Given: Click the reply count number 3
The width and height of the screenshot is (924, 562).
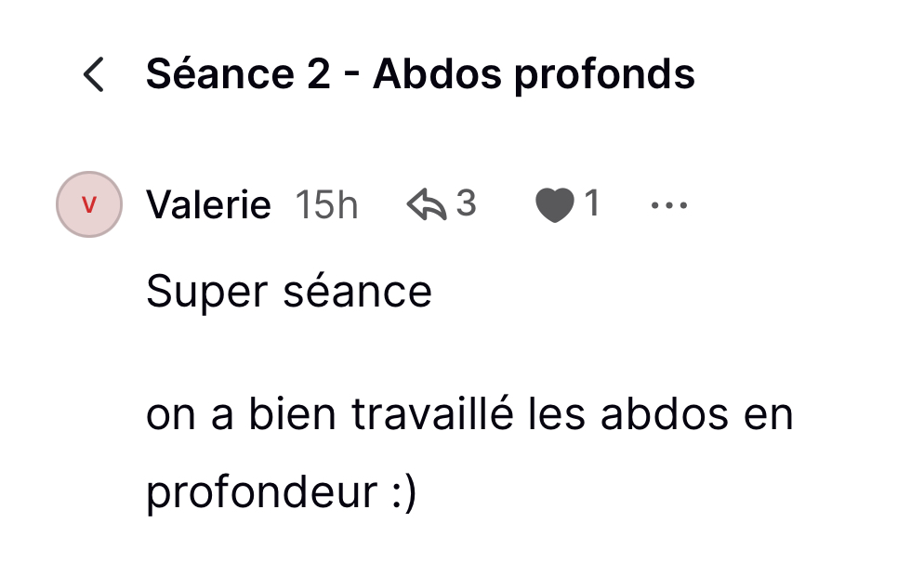Looking at the screenshot, I should (466, 203).
